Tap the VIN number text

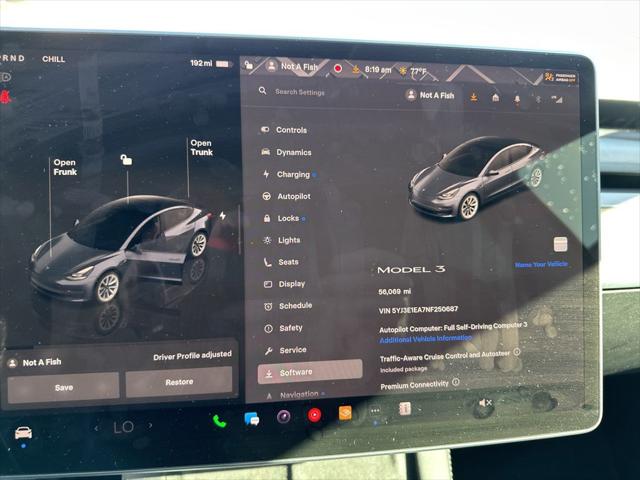coord(418,310)
